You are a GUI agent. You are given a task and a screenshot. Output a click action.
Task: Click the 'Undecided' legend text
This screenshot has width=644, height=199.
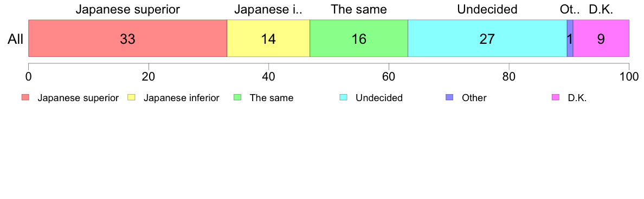pyautogui.click(x=379, y=98)
